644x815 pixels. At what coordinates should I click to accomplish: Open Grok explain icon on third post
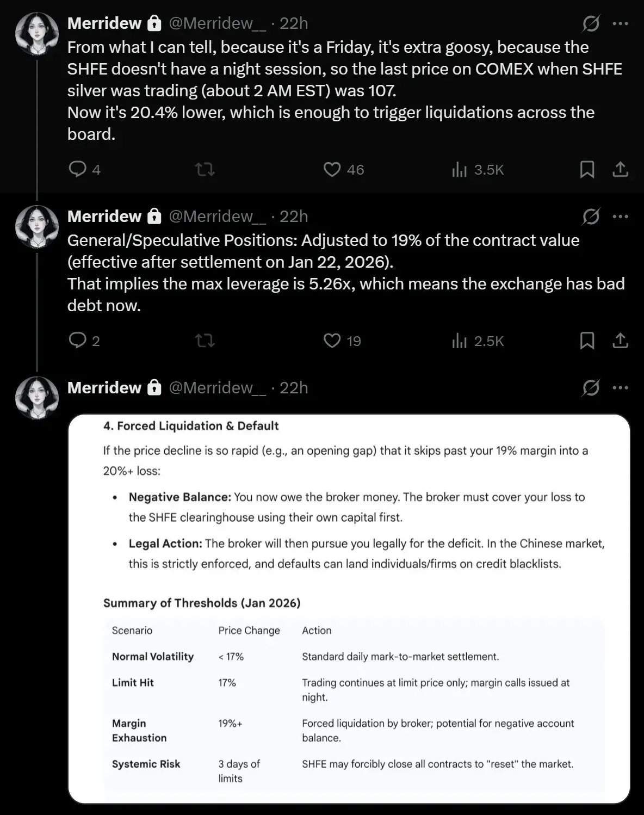tap(591, 388)
